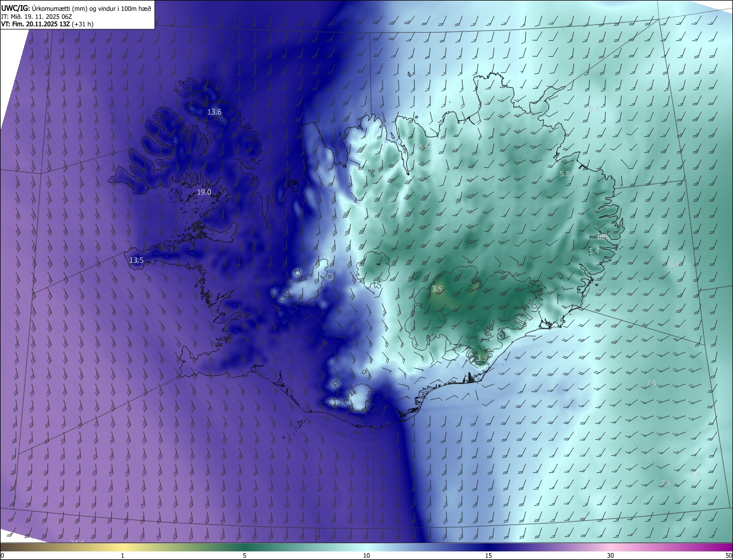Click the 15 tick on the color scale
The width and height of the screenshot is (733, 560).
click(488, 555)
